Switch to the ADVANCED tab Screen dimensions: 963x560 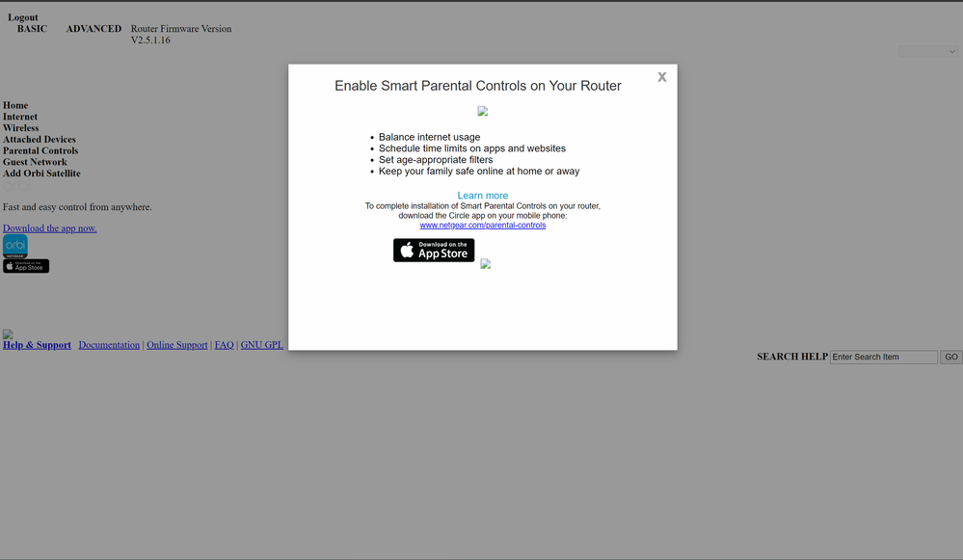pos(94,29)
